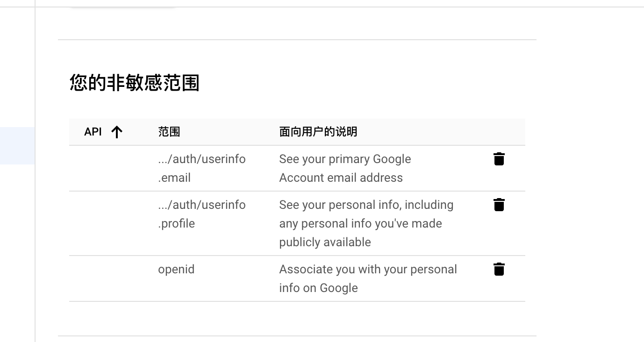Select the .../auth/userinfo.email scope text
Screen dimensions: 644x342
[x=201, y=168]
